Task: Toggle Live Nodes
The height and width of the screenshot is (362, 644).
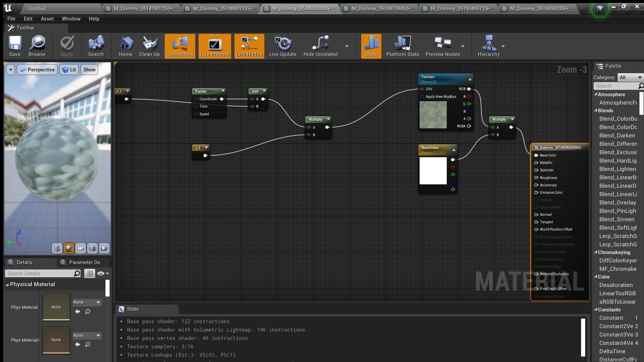Action: (249, 46)
